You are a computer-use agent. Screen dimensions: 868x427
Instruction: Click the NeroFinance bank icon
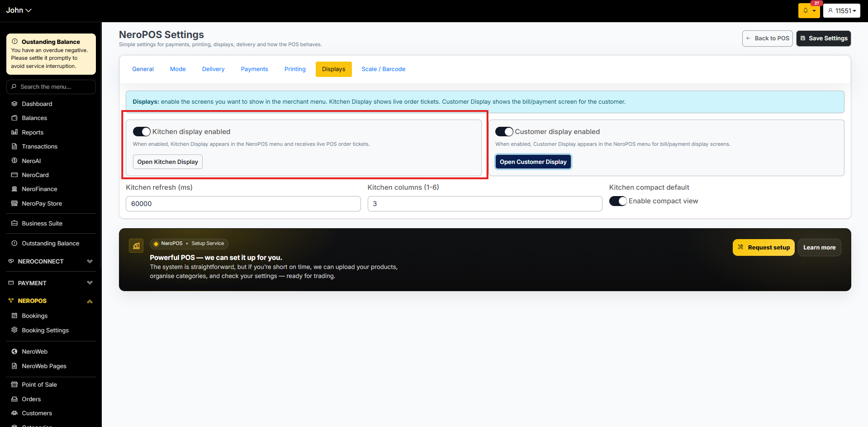point(14,189)
